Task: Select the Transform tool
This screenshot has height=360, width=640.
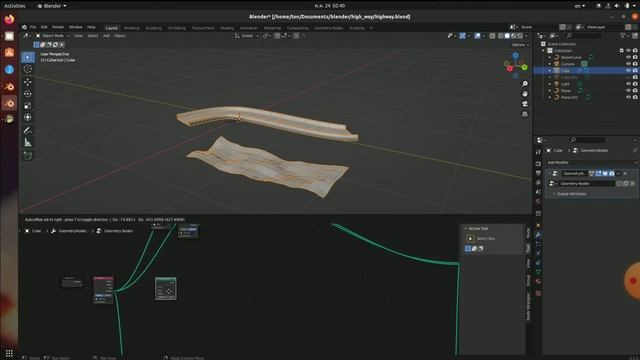Action: pos(28,118)
